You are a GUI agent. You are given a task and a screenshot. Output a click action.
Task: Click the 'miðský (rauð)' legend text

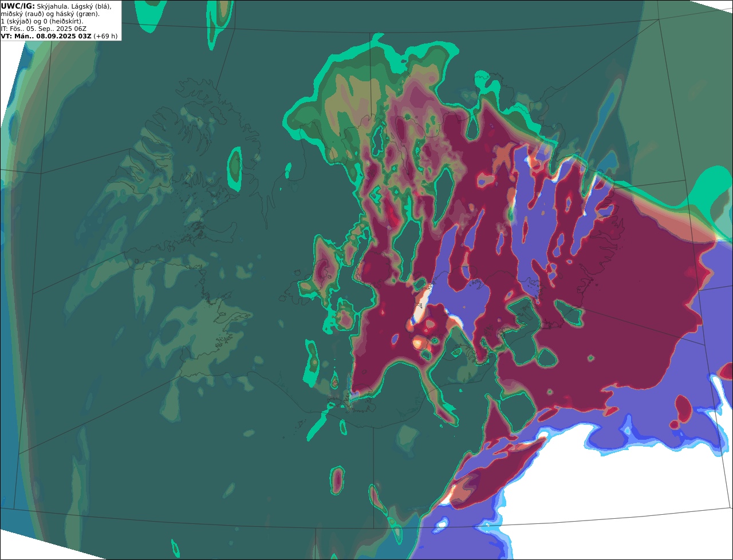pos(22,14)
